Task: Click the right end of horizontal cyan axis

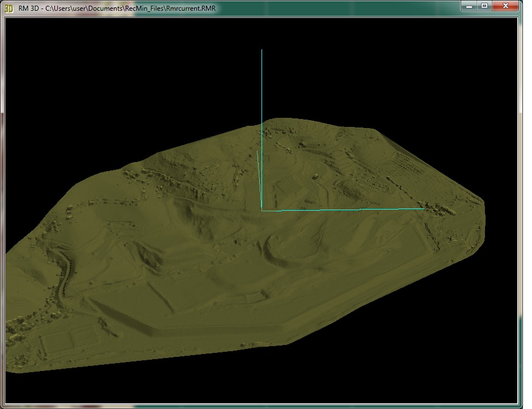Action: pos(424,208)
